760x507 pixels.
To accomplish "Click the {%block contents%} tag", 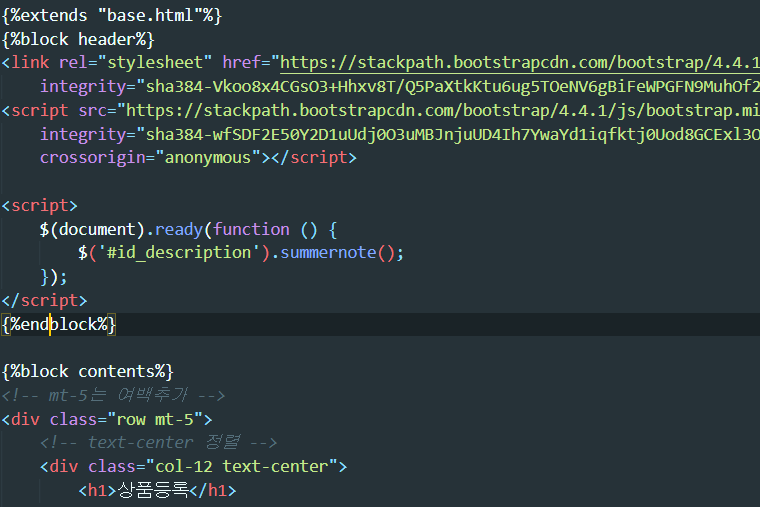I will coord(88,372).
